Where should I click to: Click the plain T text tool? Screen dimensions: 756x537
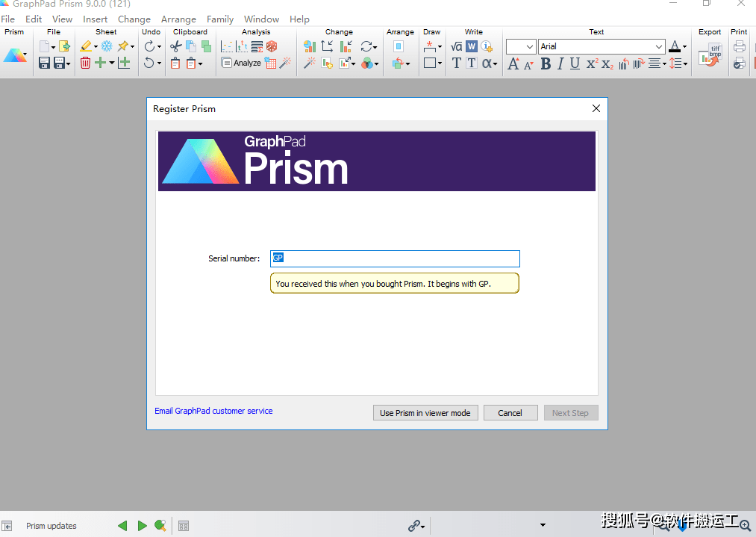(x=457, y=63)
